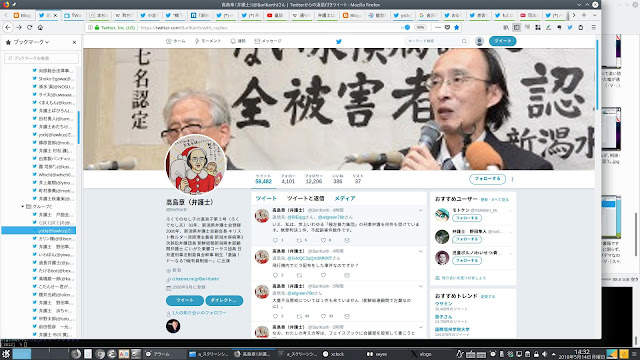The height and width of the screenshot is (360, 640).
Task: Click the green lock site identity icon
Action: point(97,28)
